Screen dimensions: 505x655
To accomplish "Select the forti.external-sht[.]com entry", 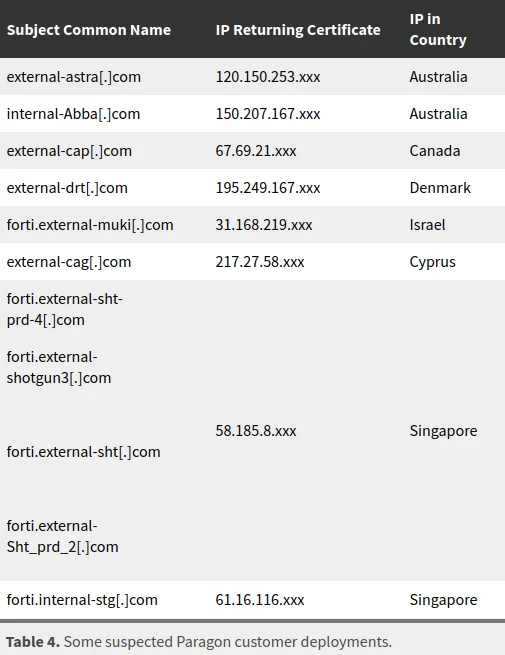I will click(84, 452).
